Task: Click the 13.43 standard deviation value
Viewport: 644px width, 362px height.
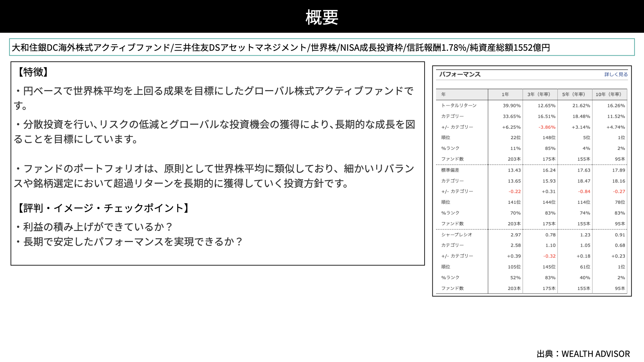Action: (514, 170)
